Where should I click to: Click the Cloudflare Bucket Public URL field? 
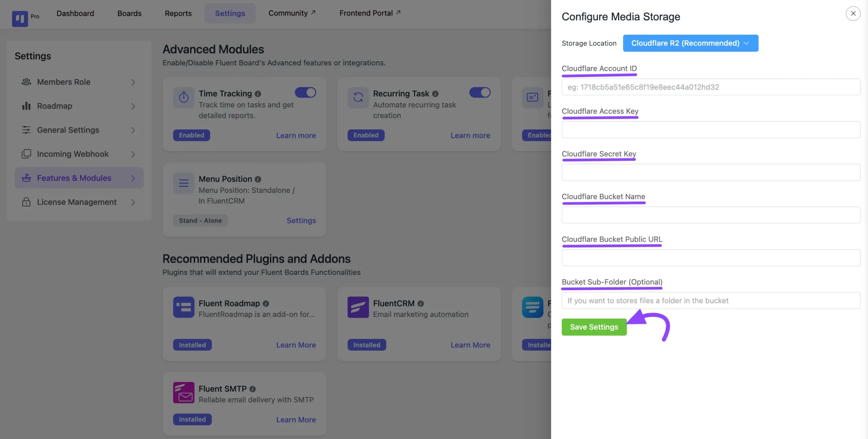pos(711,258)
